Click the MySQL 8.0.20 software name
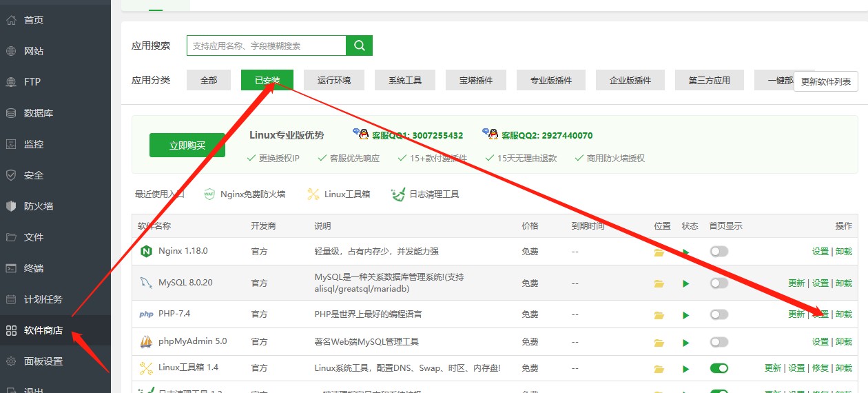Image resolution: width=868 pixels, height=393 pixels. 185,283
